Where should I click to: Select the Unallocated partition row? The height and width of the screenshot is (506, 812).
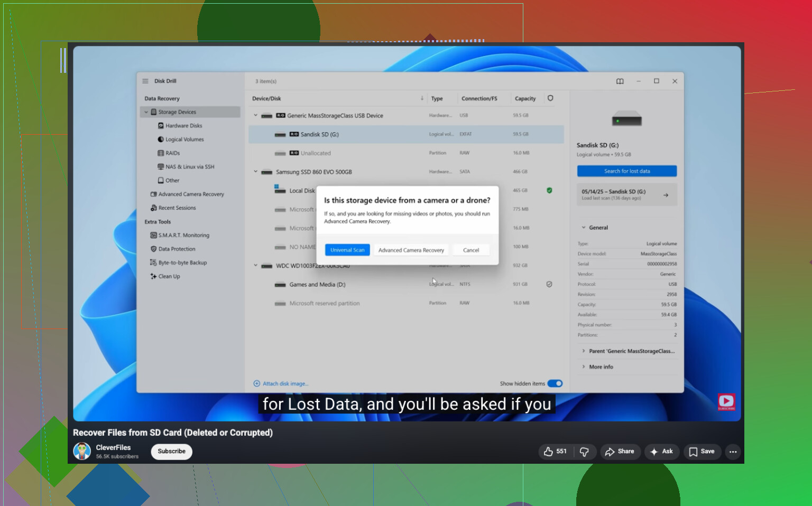tap(406, 153)
